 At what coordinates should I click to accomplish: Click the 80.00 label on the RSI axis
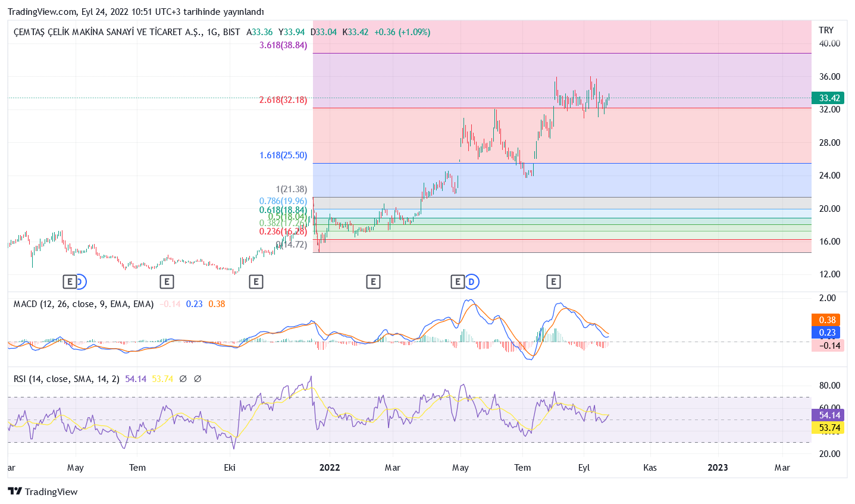(829, 386)
